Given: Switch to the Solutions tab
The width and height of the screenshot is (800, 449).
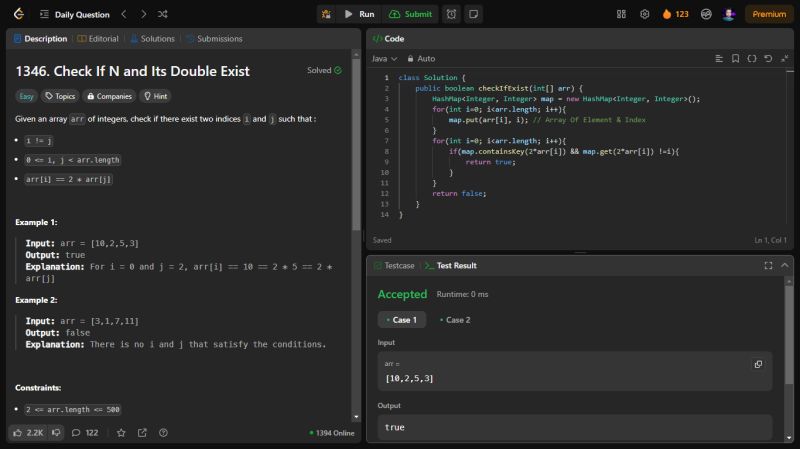Looking at the screenshot, I should tap(153, 39).
